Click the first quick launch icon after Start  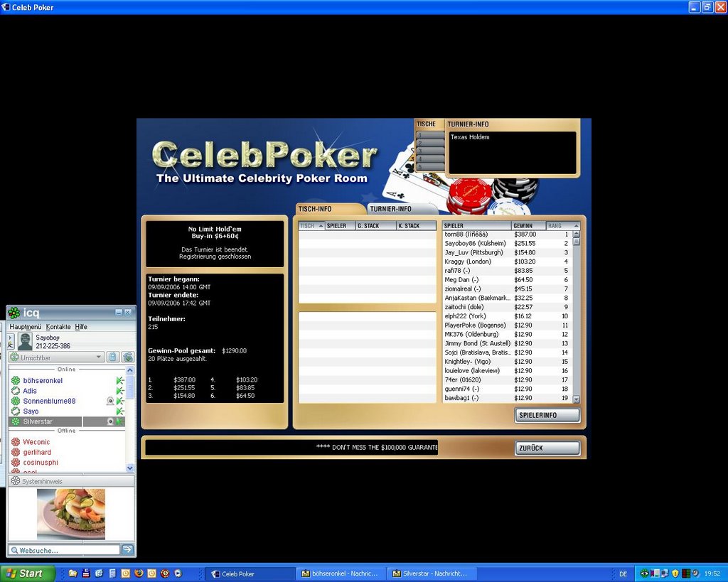(73, 573)
